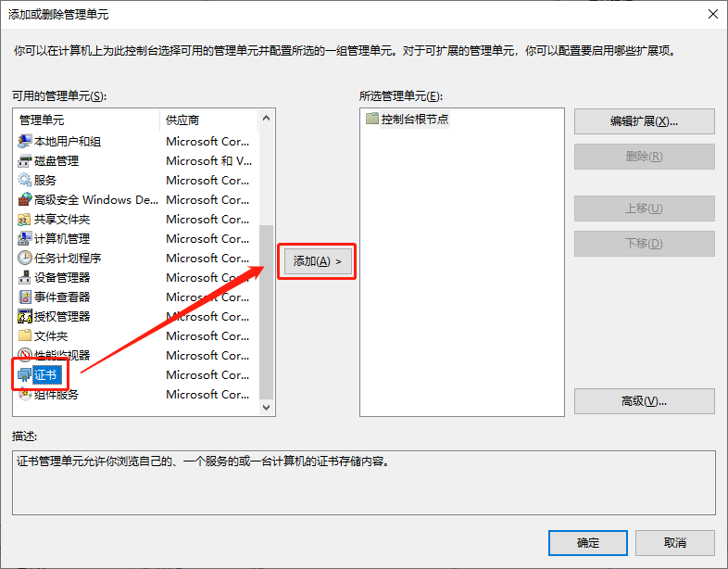Select the 组件服务 row text
728x569 pixels.
click(56, 395)
